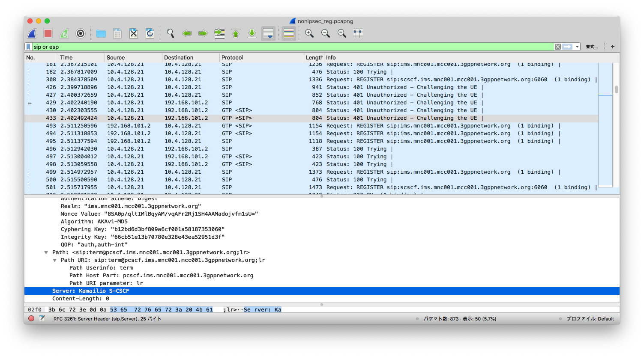The image size is (644, 356).
Task: Add a display filter button with plus
Action: (613, 47)
